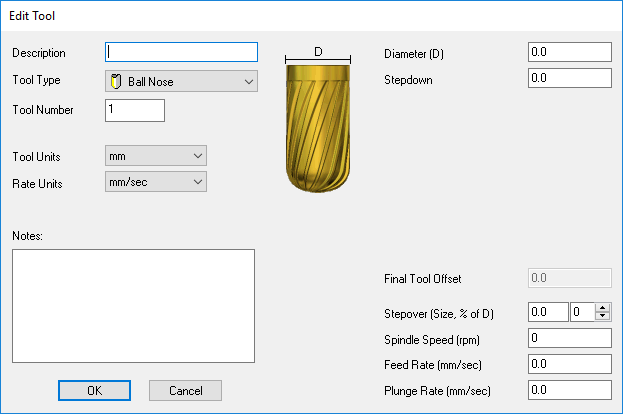Click the Tool Number field
The height and width of the screenshot is (414, 623).
(134, 110)
